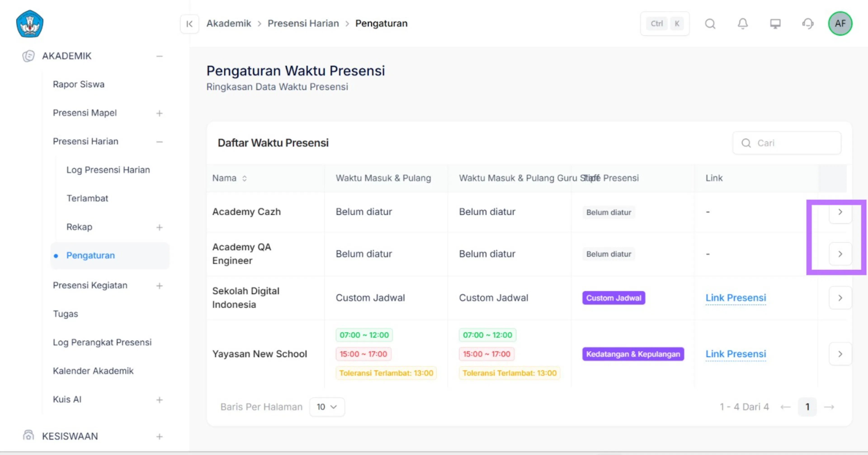Expand the Rekap submenu
The image size is (868, 455).
pyautogui.click(x=159, y=227)
